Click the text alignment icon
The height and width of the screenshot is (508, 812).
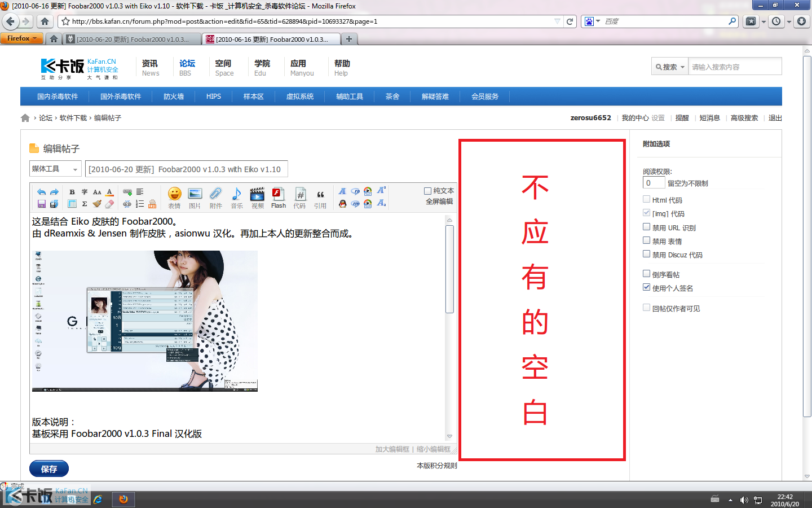140,192
